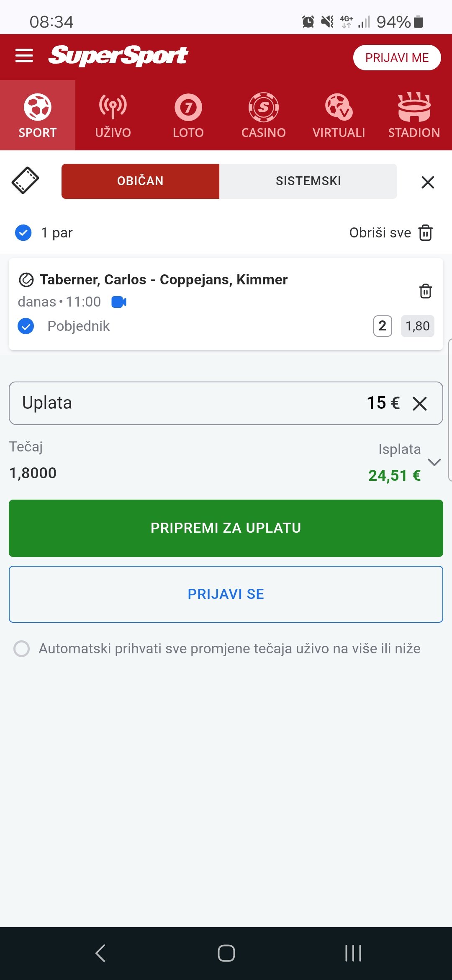Image resolution: width=452 pixels, height=980 pixels.
Task: Uncheck the '1 par' select-all checkbox
Action: 23,233
